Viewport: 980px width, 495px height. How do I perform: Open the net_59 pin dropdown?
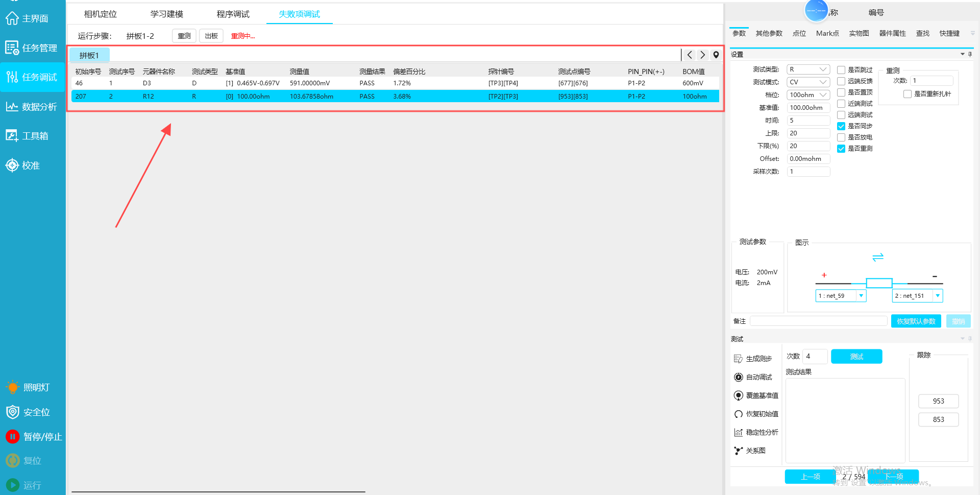861,296
